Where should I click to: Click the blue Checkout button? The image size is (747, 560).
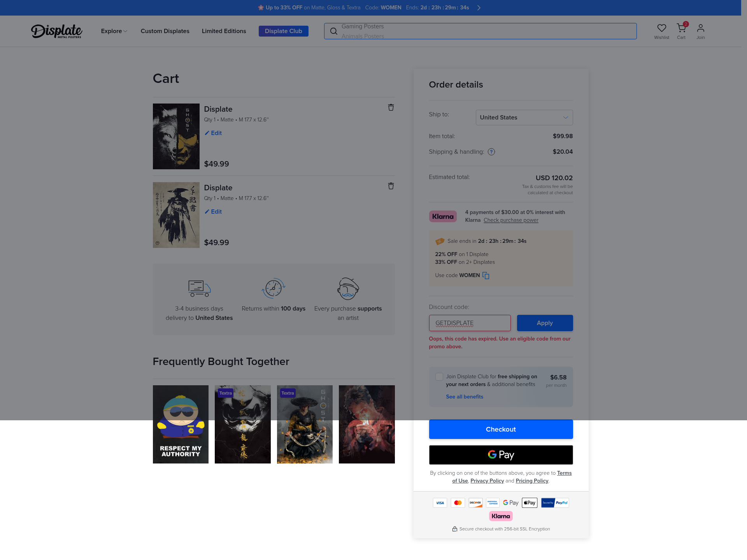click(x=501, y=429)
